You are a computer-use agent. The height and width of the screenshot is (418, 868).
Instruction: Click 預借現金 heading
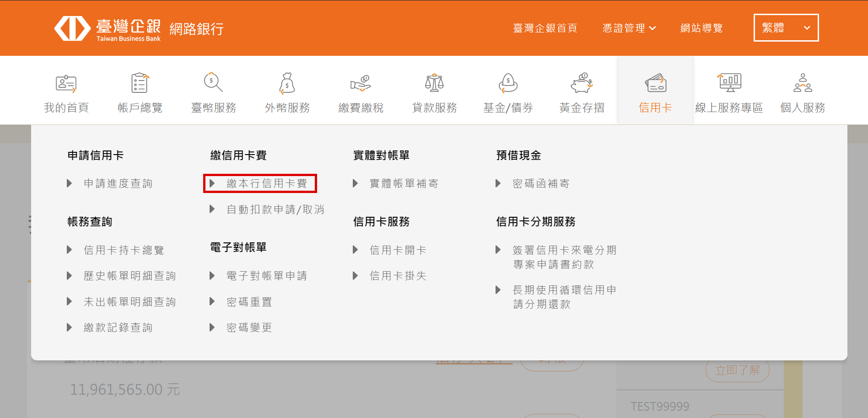[x=518, y=155]
